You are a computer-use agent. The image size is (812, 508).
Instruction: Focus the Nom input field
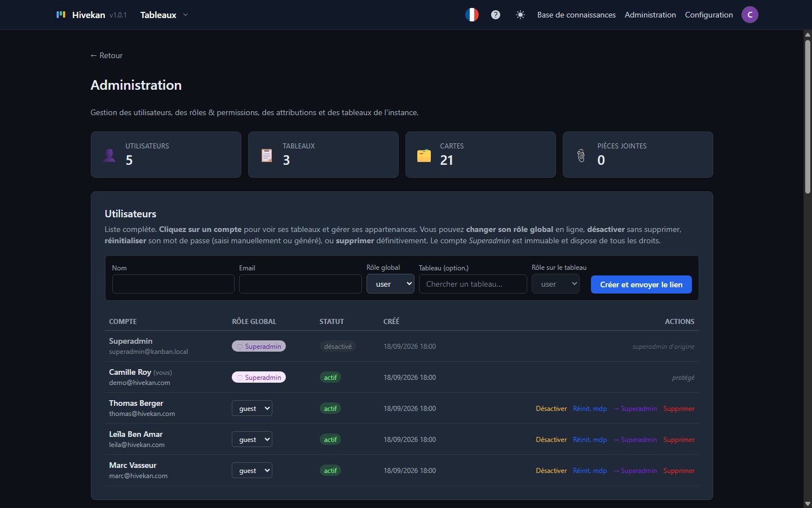tap(173, 284)
